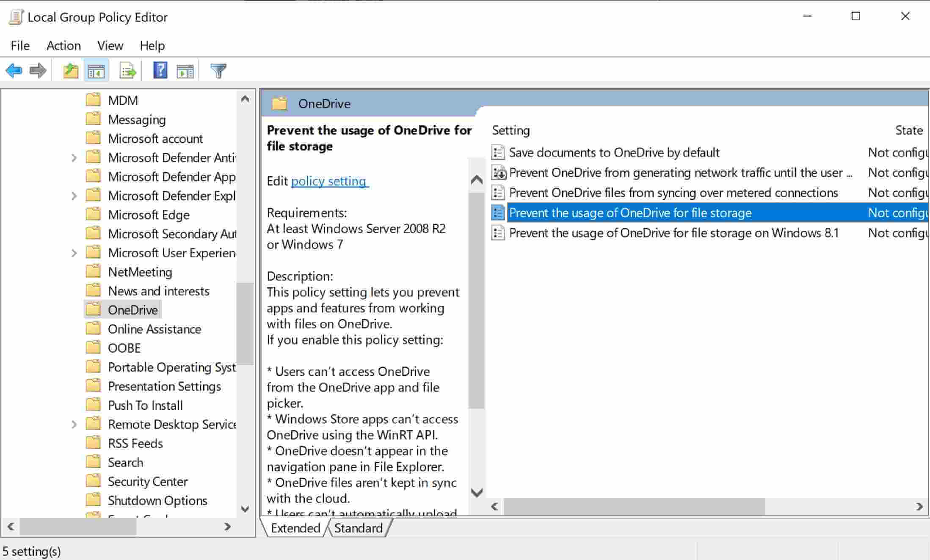The image size is (930, 560).
Task: Open the Action menu
Action: pyautogui.click(x=63, y=45)
